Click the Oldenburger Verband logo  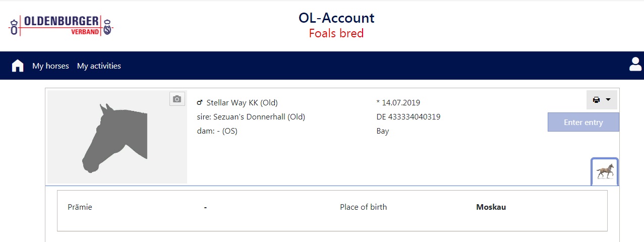point(61,26)
